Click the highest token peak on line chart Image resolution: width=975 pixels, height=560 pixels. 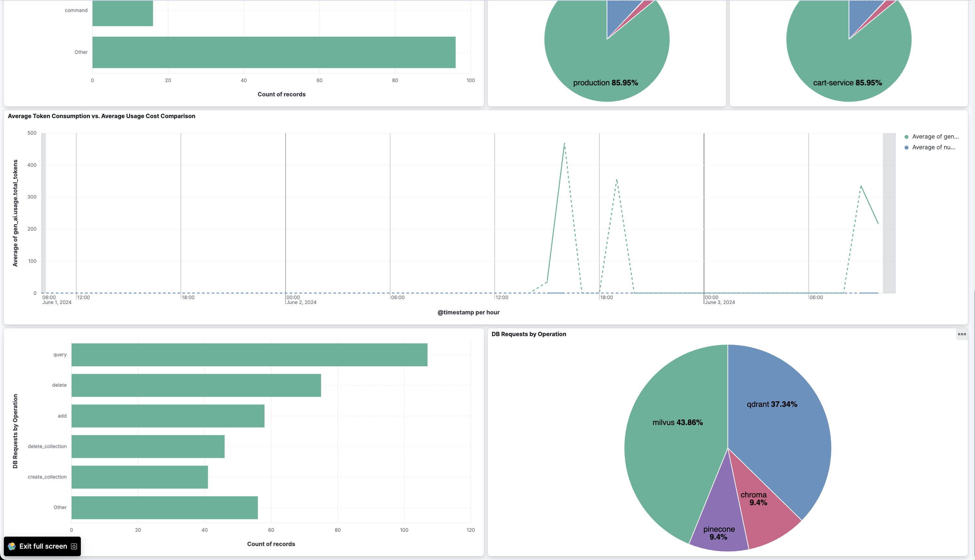coord(564,143)
